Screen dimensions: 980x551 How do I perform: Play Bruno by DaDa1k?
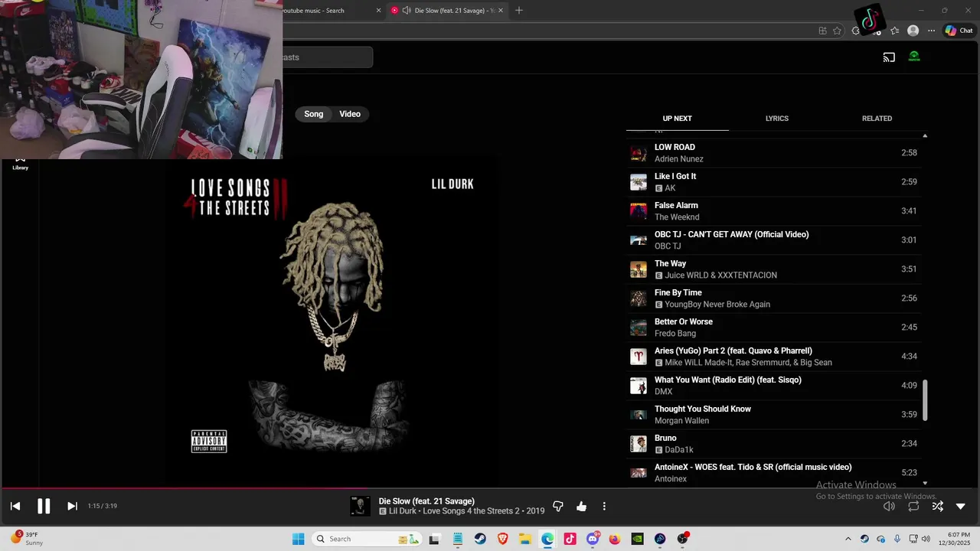tap(773, 444)
